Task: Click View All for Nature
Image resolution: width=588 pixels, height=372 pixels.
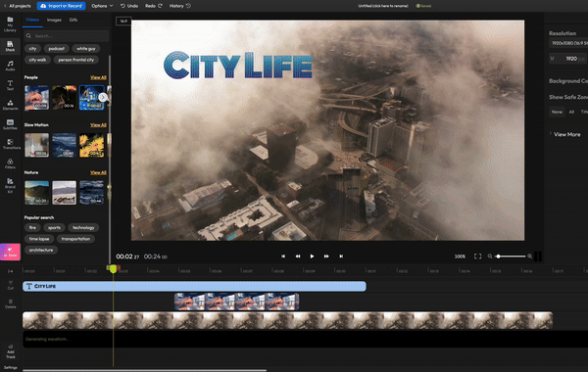Action: 98,172
